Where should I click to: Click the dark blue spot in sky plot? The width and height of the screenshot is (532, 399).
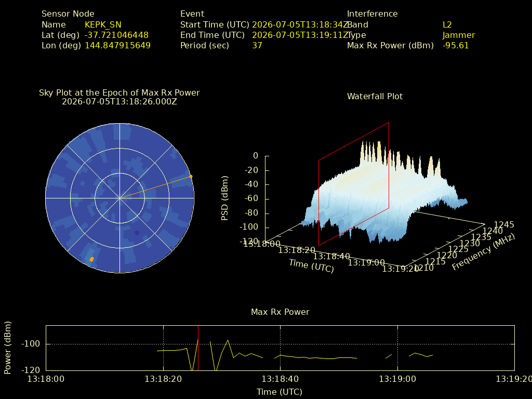(137, 233)
